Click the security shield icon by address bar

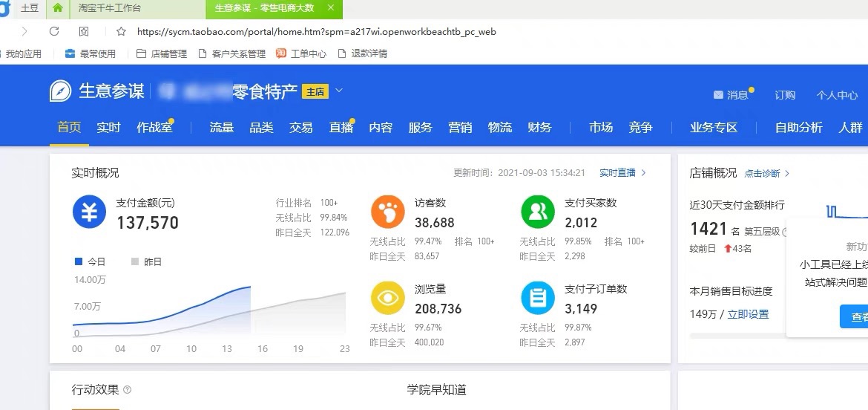pyautogui.click(x=84, y=32)
